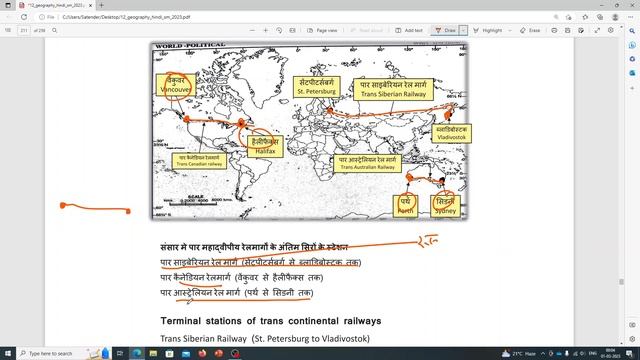Select the Erase tool
The height and width of the screenshot is (360, 640).
point(530,30)
